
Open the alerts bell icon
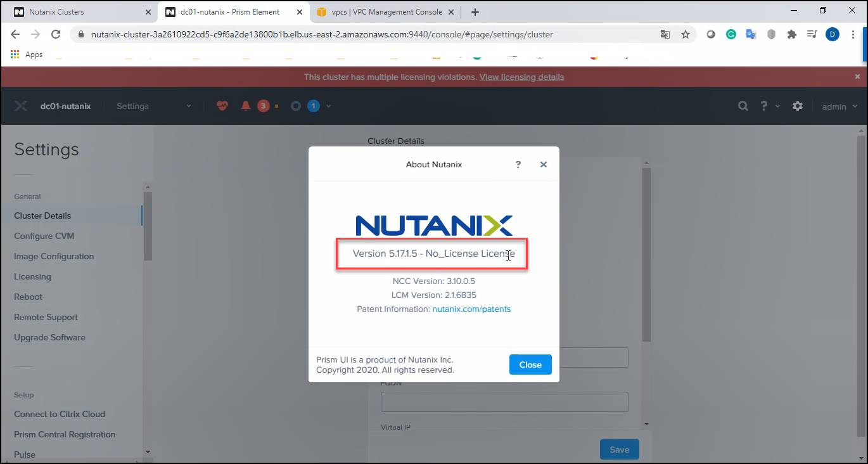pos(246,106)
